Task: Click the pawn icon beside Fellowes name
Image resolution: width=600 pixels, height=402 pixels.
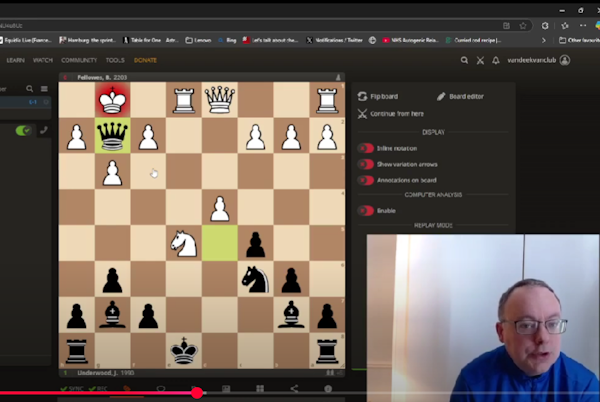Action: tap(338, 77)
